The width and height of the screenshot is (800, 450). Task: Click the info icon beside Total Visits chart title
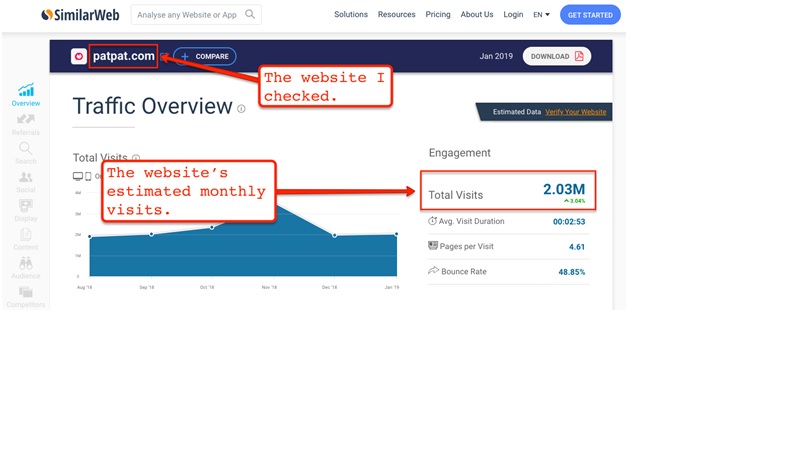point(136,158)
